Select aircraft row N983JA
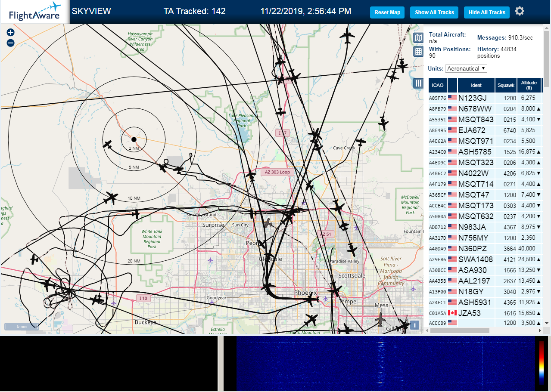Screen dimensions: 551x392 tap(486, 227)
